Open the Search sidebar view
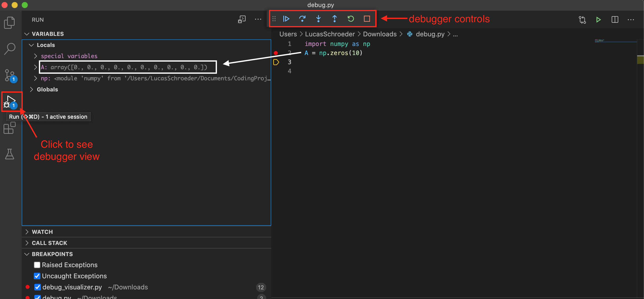Screen dimensions: 644x299 coord(10,48)
